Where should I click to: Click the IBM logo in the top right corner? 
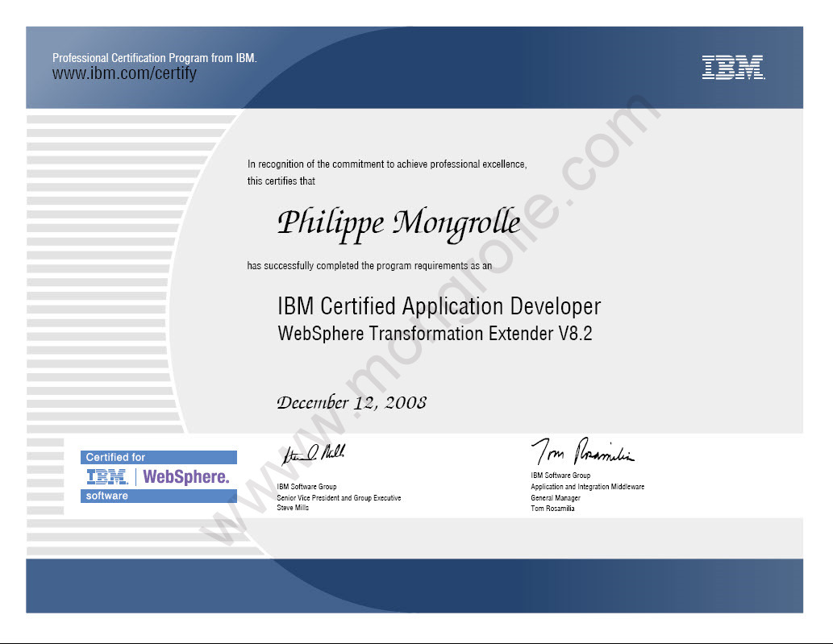pyautogui.click(x=732, y=69)
